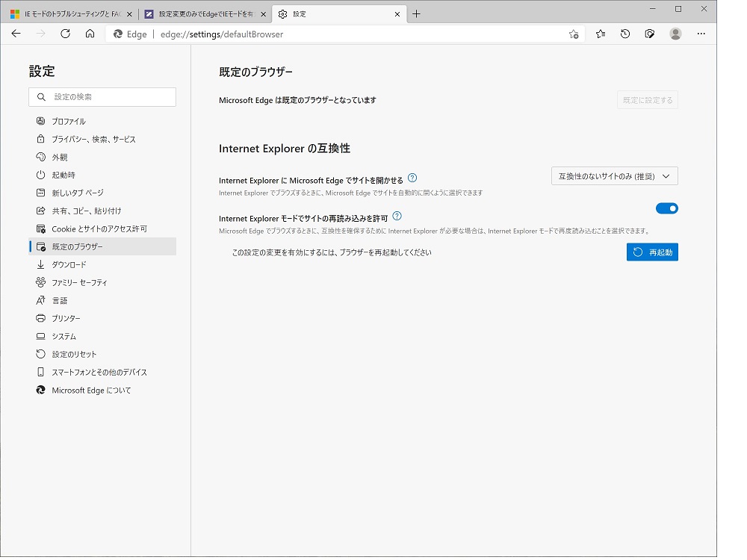Close the 設定 tab

pos(397,14)
